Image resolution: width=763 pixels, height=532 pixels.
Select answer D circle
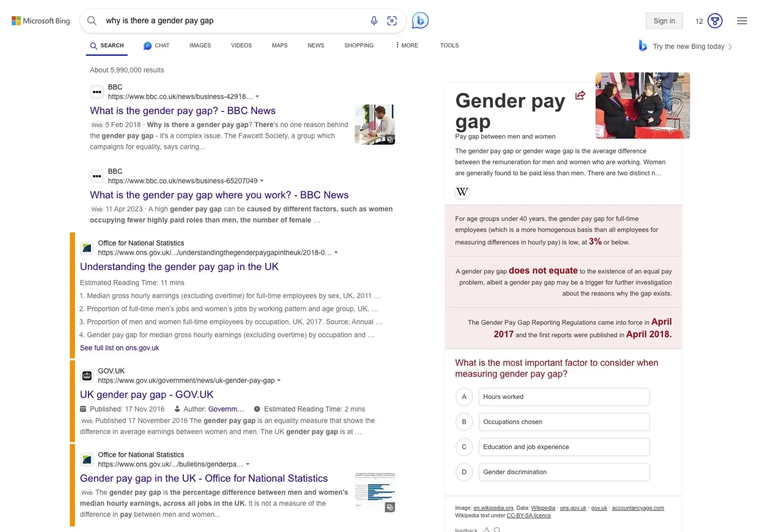(464, 472)
